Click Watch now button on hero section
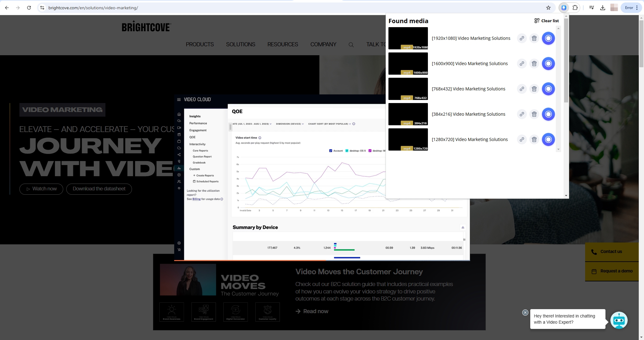 [41, 189]
